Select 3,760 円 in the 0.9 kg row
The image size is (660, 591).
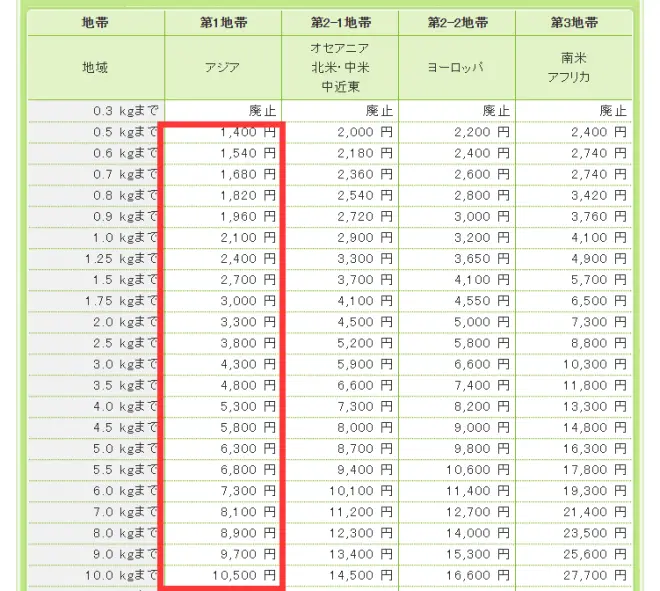(x=599, y=216)
